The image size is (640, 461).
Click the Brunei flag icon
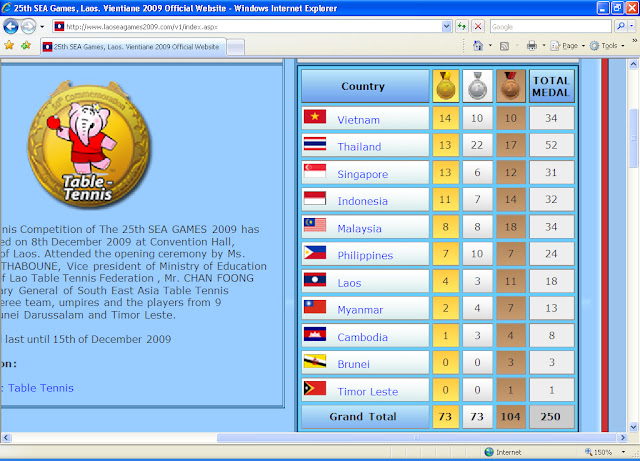pyautogui.click(x=315, y=361)
